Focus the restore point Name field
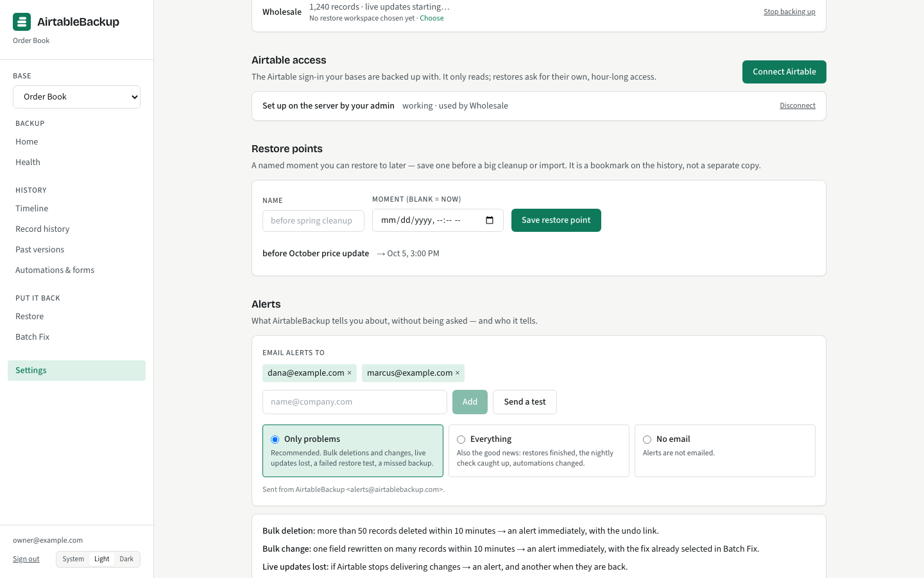 (x=313, y=221)
